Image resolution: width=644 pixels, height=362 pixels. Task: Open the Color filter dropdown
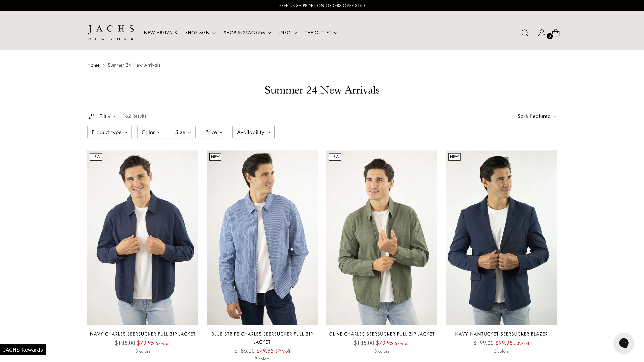coord(151,132)
